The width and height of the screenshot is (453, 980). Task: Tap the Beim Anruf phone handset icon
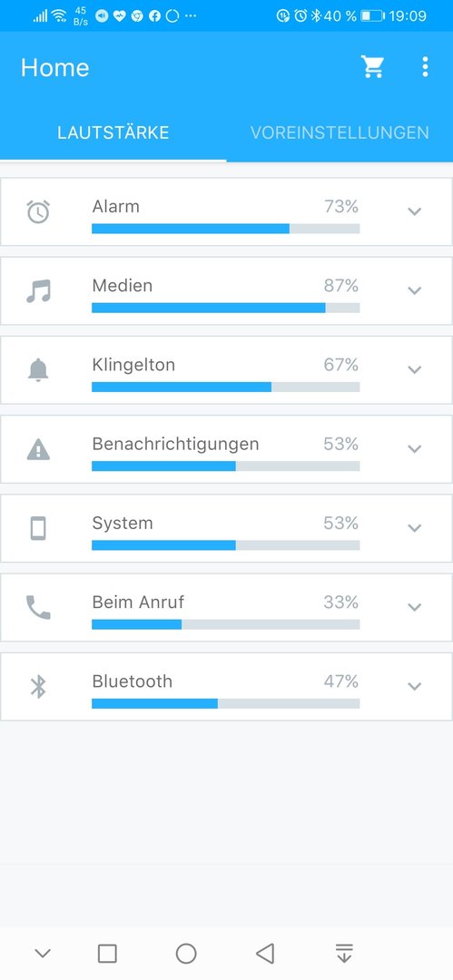click(38, 607)
